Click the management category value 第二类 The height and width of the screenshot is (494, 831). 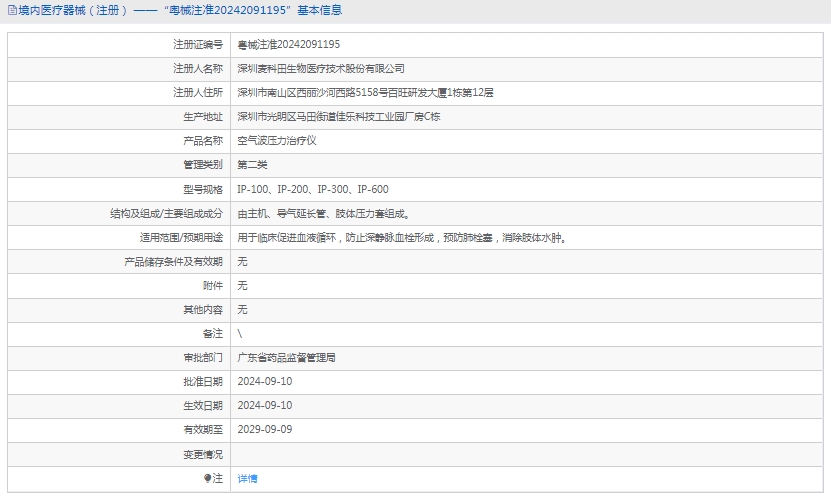(252, 165)
